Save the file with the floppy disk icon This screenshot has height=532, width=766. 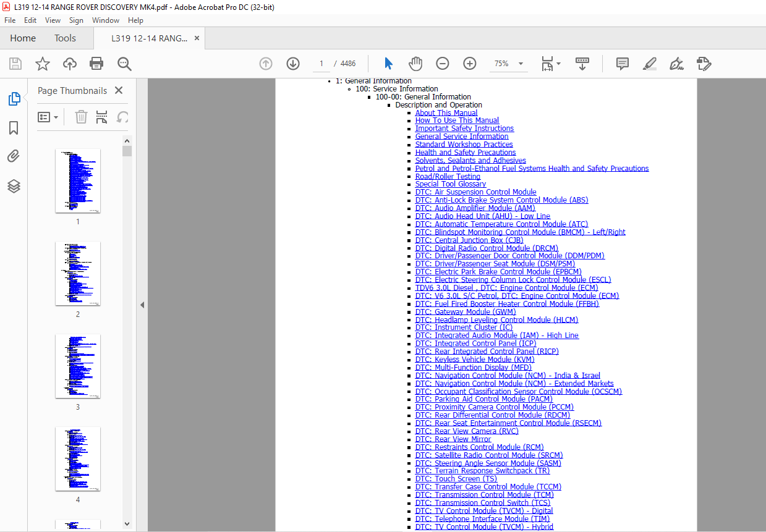point(15,64)
